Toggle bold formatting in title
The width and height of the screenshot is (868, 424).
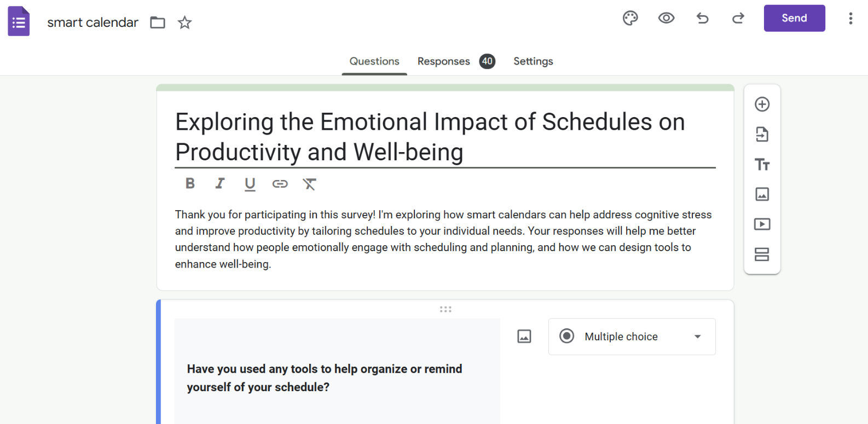[190, 183]
